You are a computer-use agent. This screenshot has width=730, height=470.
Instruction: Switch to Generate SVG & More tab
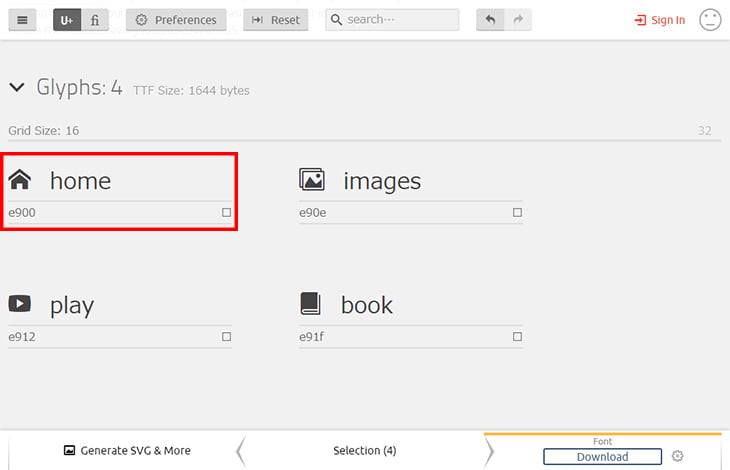tap(127, 451)
